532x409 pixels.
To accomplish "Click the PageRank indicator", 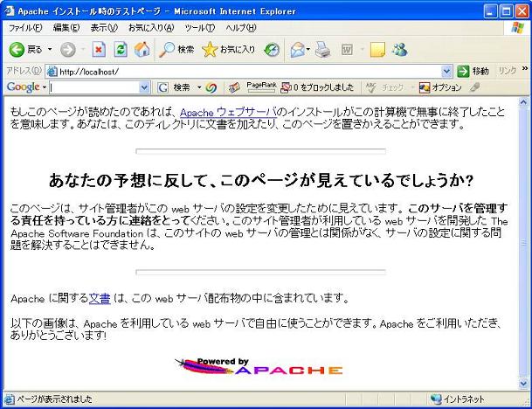I will point(261,87).
